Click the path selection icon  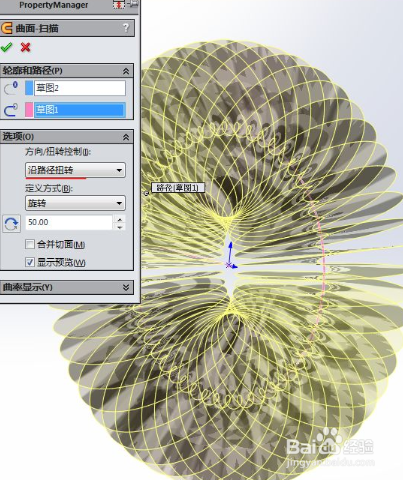[11, 110]
